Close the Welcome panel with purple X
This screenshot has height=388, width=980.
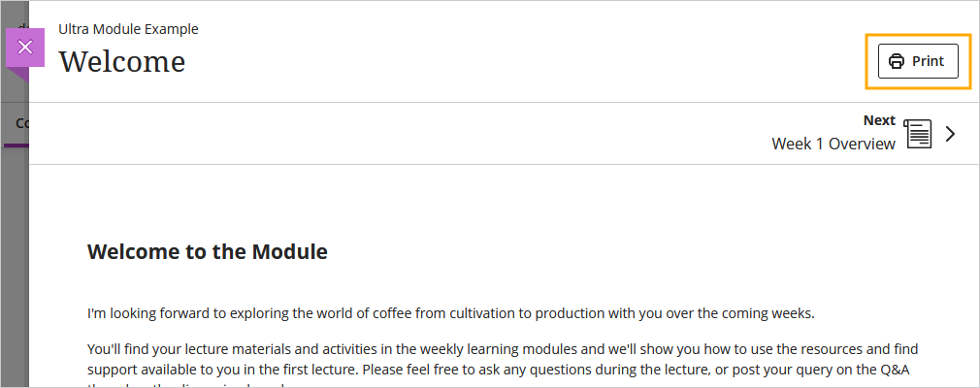click(x=25, y=48)
